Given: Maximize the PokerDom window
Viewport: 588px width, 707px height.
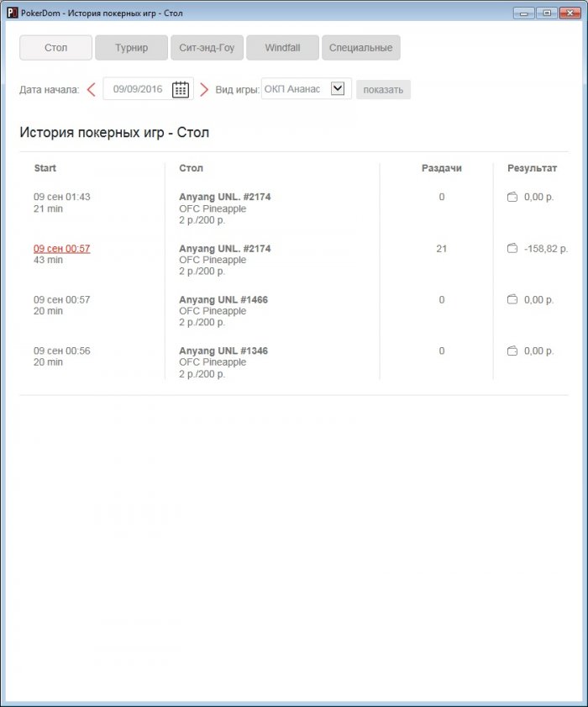Looking at the screenshot, I should [x=547, y=13].
